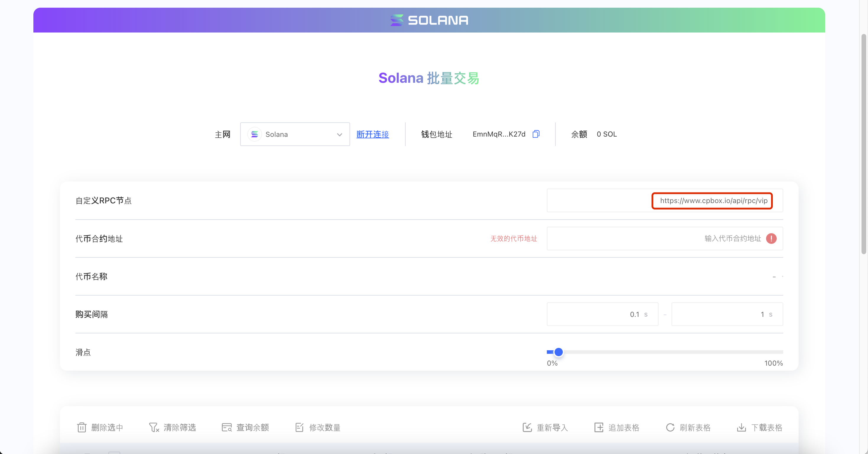Click the 查询余额 icon
This screenshot has width=868, height=454.
[x=226, y=427]
